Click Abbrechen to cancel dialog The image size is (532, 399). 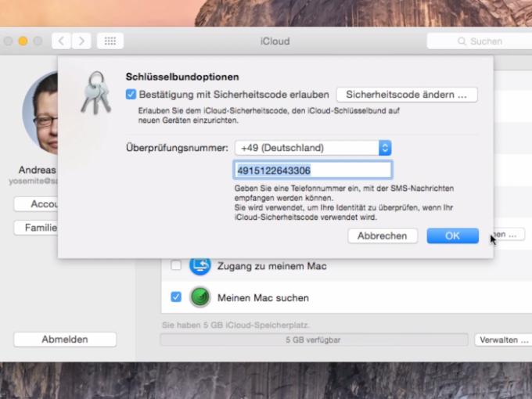pyautogui.click(x=383, y=235)
